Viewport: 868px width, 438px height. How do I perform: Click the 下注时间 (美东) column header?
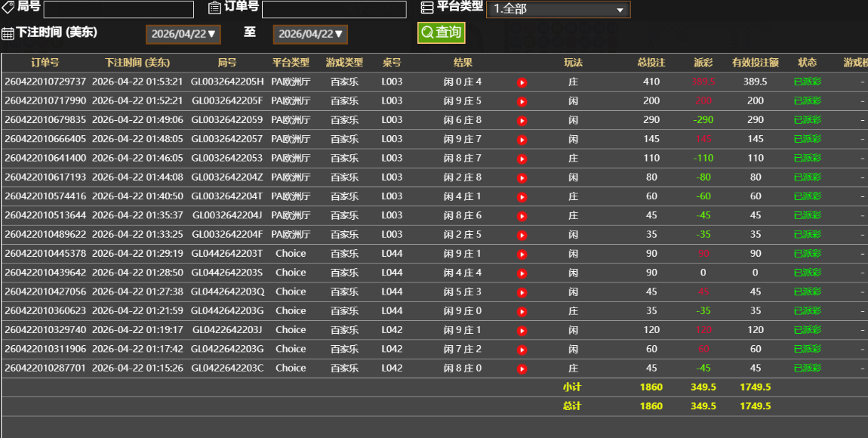coord(137,63)
